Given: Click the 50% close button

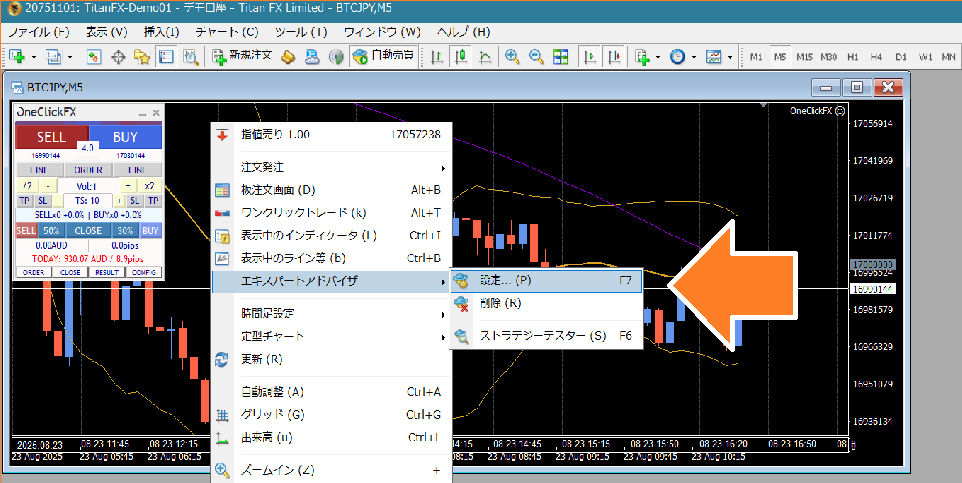Looking at the screenshot, I should pyautogui.click(x=50, y=231).
